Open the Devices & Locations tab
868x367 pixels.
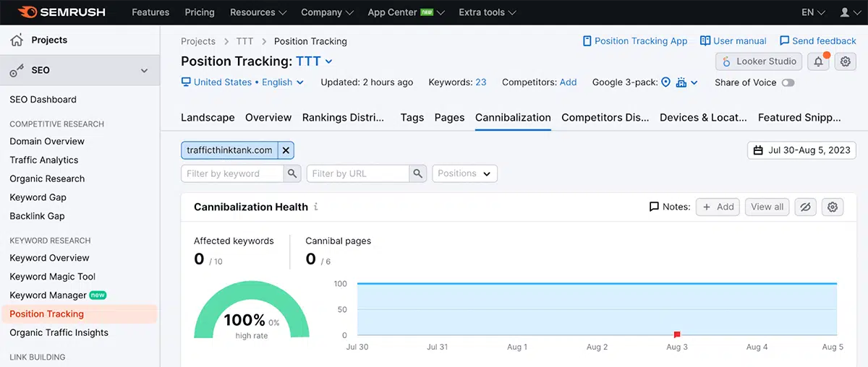pos(703,117)
